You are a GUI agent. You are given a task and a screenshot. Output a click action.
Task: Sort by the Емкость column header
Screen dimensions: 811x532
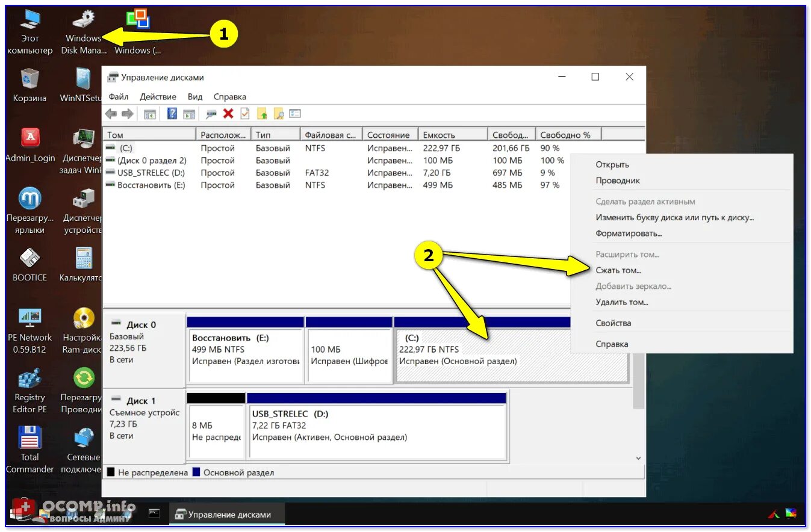(452, 135)
